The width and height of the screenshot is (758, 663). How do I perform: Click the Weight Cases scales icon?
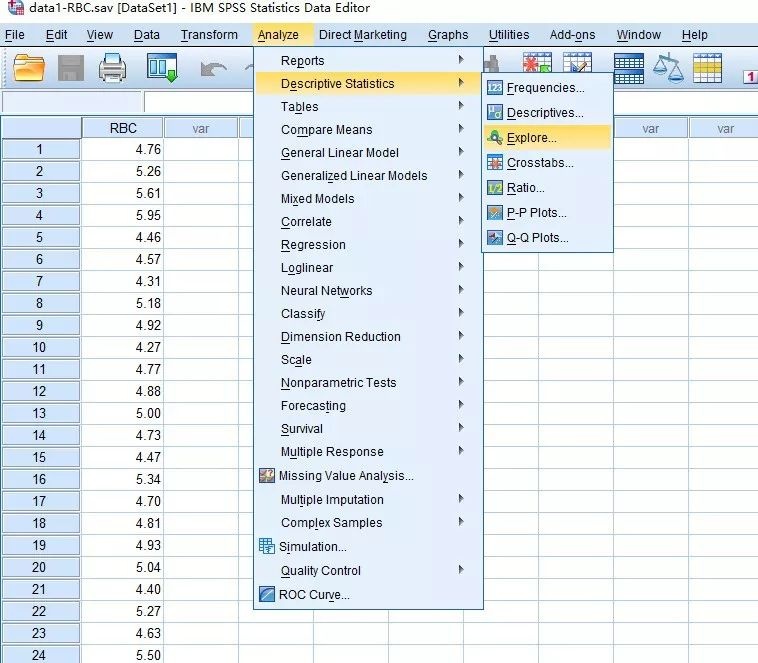[x=668, y=68]
